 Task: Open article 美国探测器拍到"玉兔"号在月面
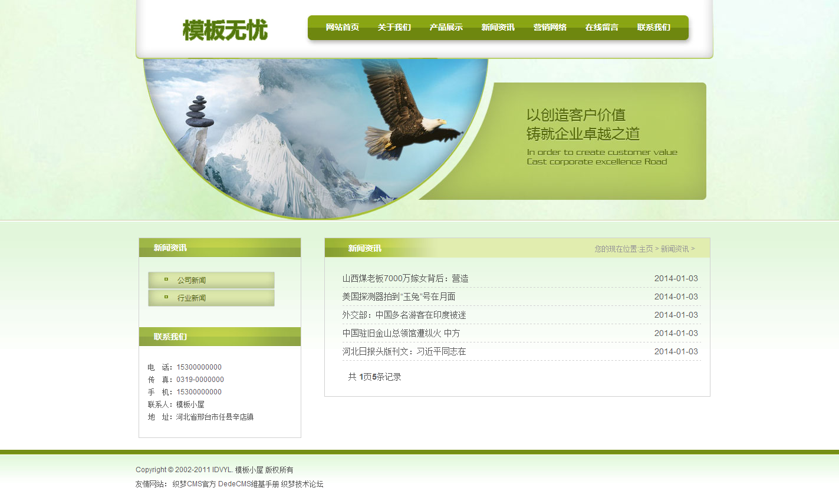(x=399, y=297)
